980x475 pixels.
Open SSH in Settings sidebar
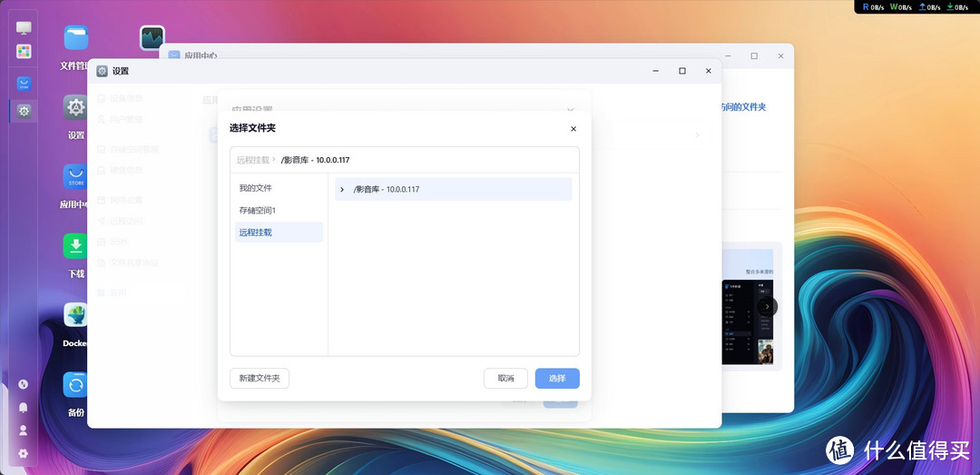(x=112, y=242)
